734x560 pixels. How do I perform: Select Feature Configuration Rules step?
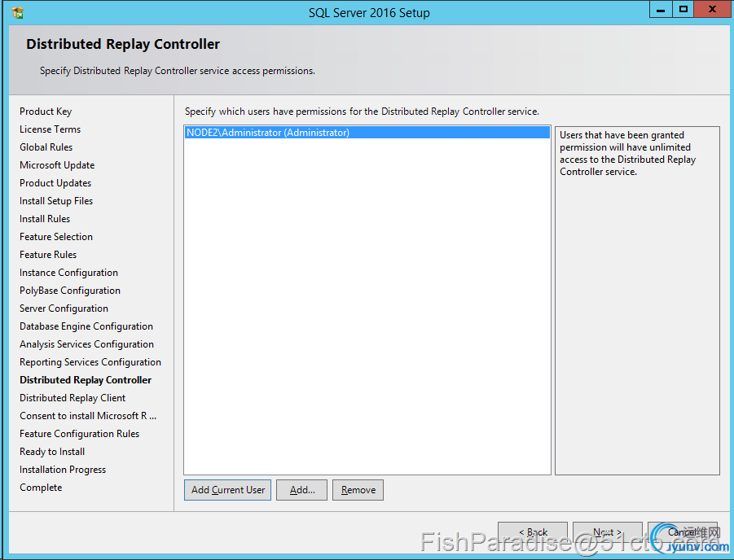[80, 434]
